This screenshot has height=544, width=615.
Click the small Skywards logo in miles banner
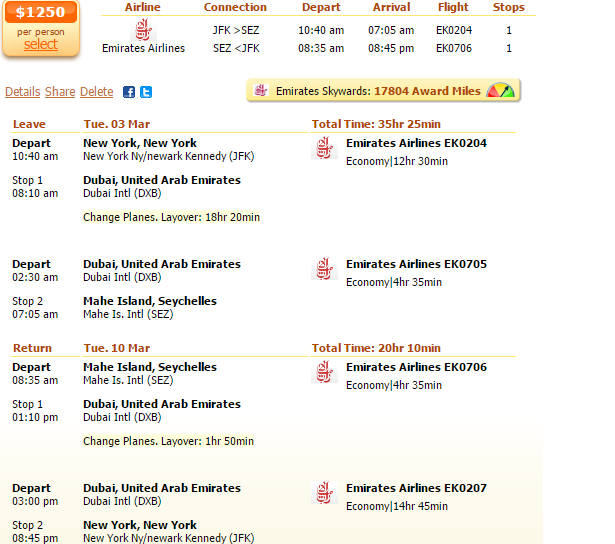click(x=260, y=91)
